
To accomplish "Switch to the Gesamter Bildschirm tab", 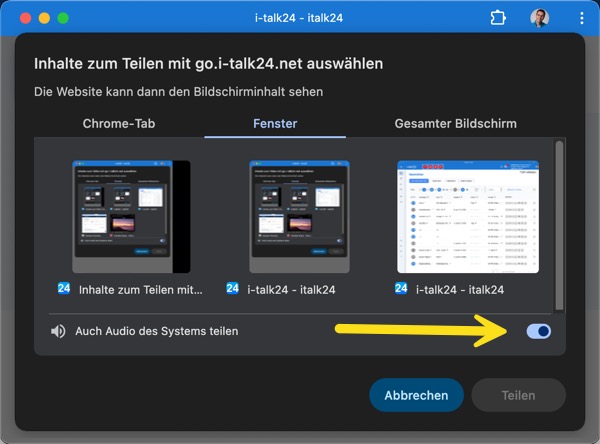I will click(x=455, y=123).
